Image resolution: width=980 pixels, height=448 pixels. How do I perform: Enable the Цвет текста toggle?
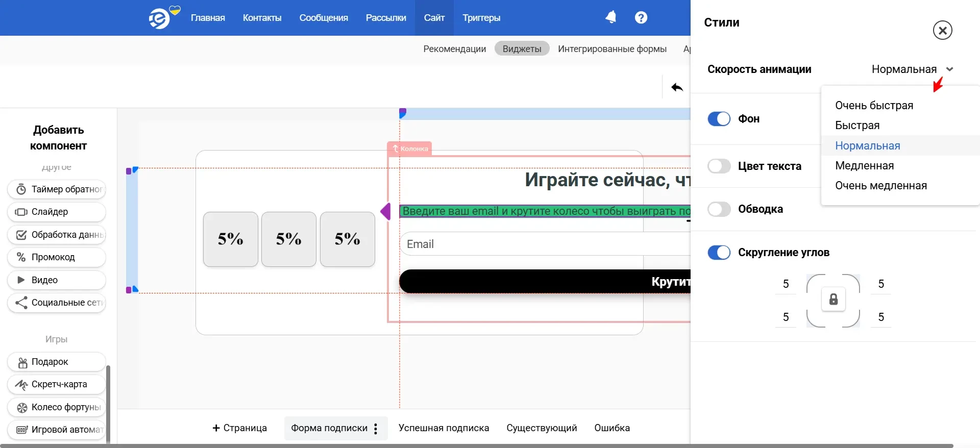719,166
